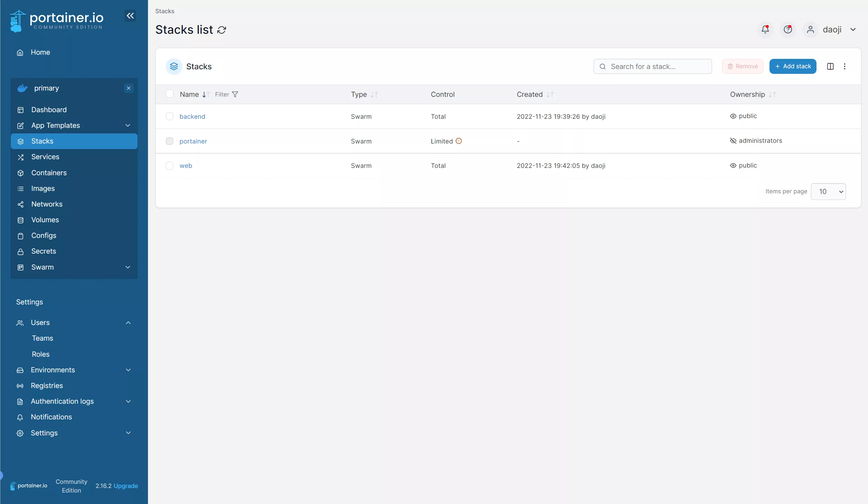This screenshot has width=868, height=504.
Task: Click the Containers cube icon
Action: pos(21,173)
